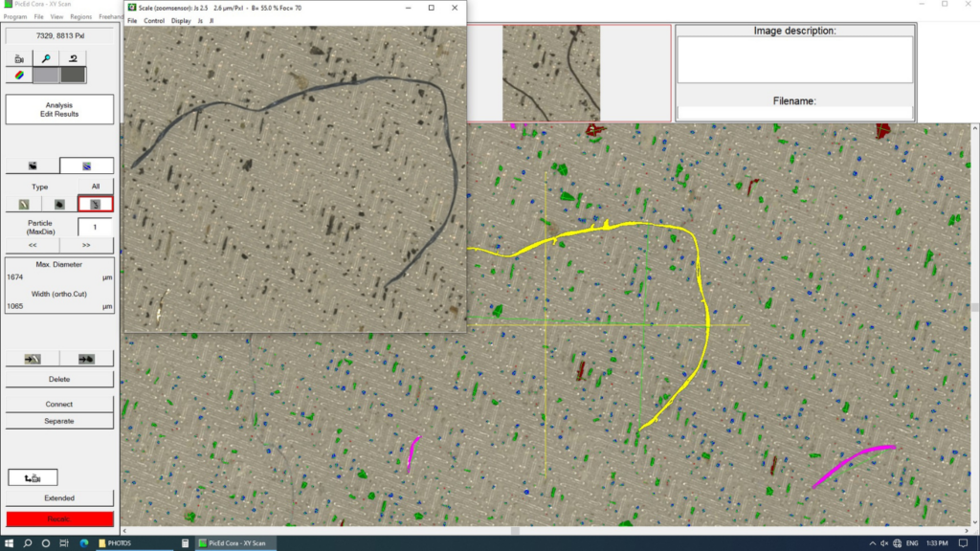Click the camera icon in the left panel
980x551 pixels.
[x=19, y=58]
